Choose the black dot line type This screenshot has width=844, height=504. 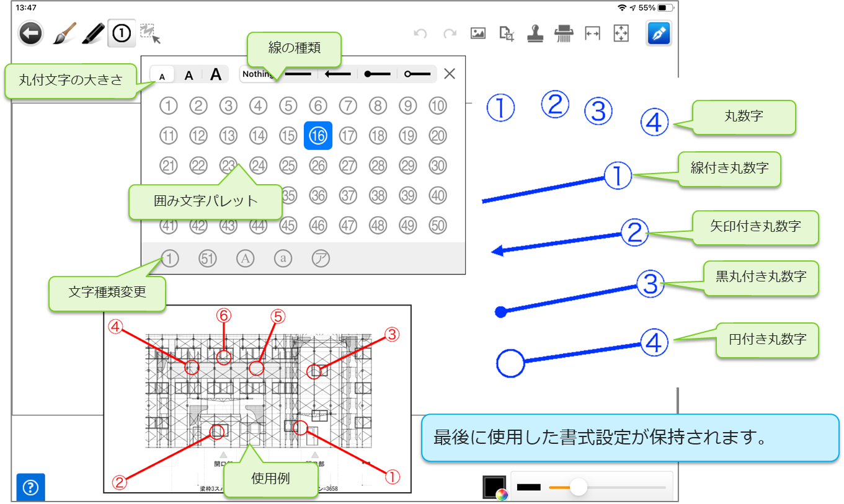pyautogui.click(x=378, y=74)
